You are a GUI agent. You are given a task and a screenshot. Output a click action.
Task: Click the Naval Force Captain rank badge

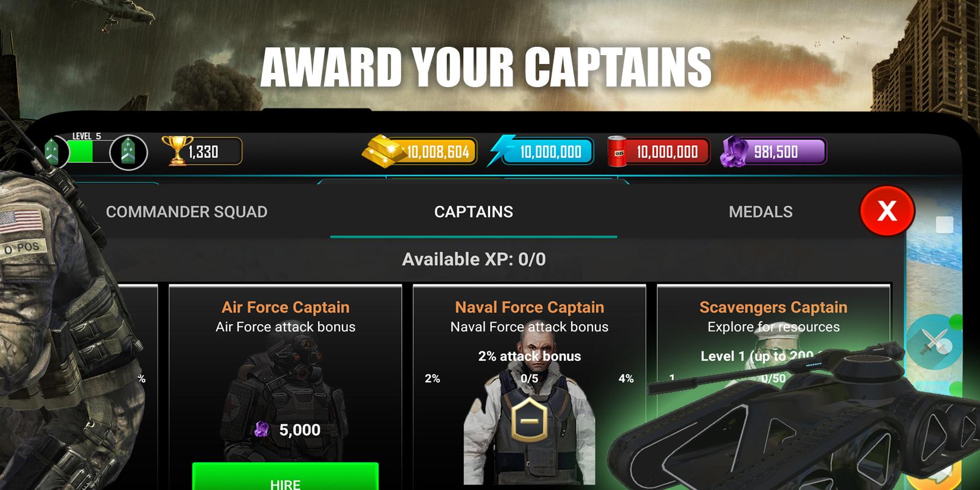529,420
